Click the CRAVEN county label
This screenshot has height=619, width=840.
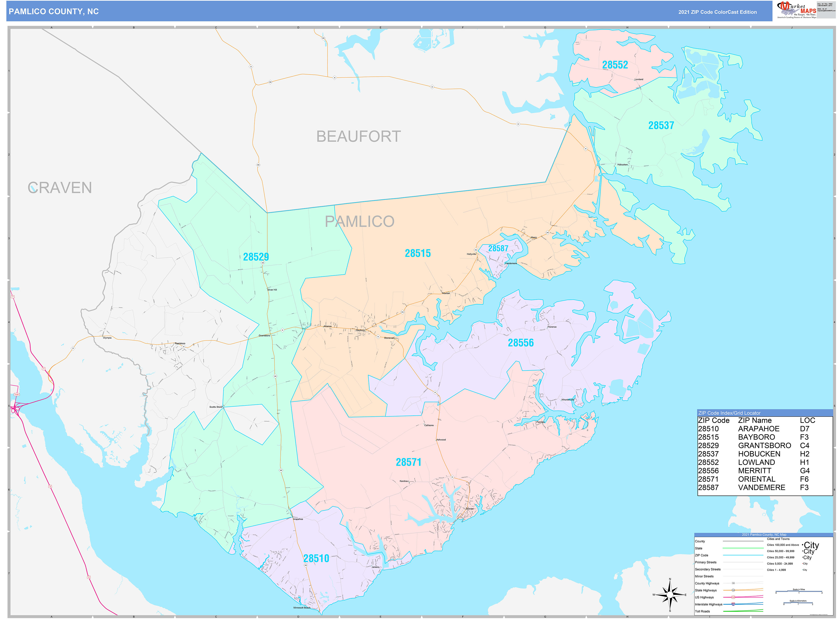(x=60, y=188)
